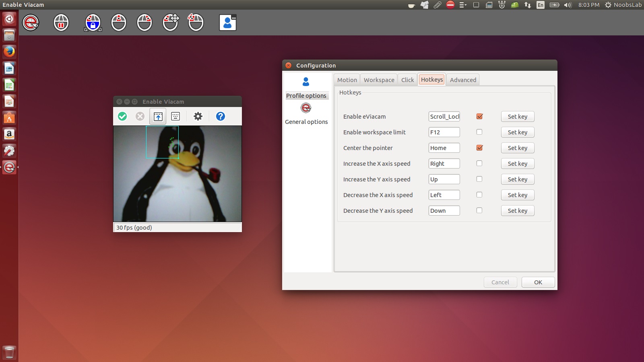Confirm the Configuration dialog with OK
644x362 pixels.
coord(538,282)
